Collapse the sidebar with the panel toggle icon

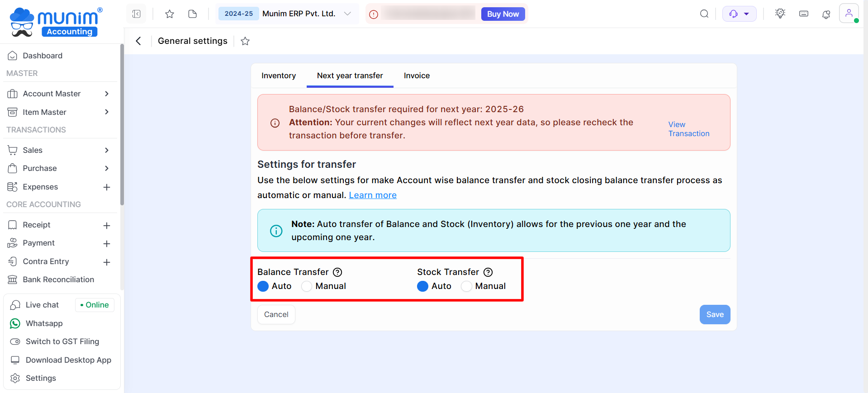click(136, 14)
